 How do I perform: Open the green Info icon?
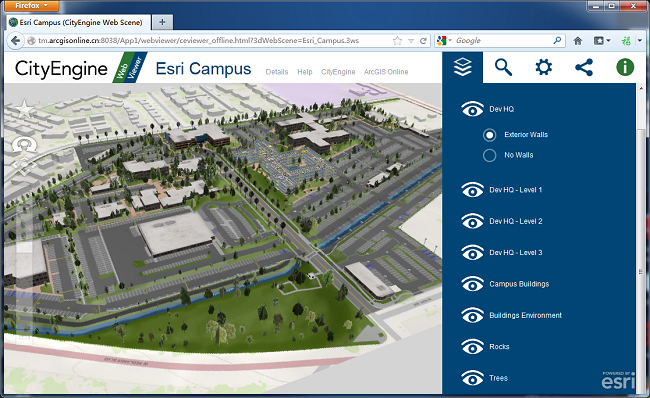tap(625, 67)
